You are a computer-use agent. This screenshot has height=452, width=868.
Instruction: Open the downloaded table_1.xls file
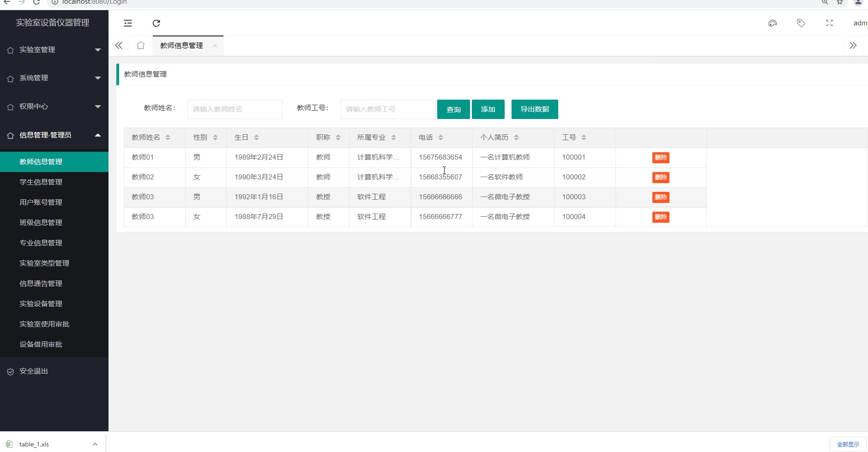tap(34, 444)
